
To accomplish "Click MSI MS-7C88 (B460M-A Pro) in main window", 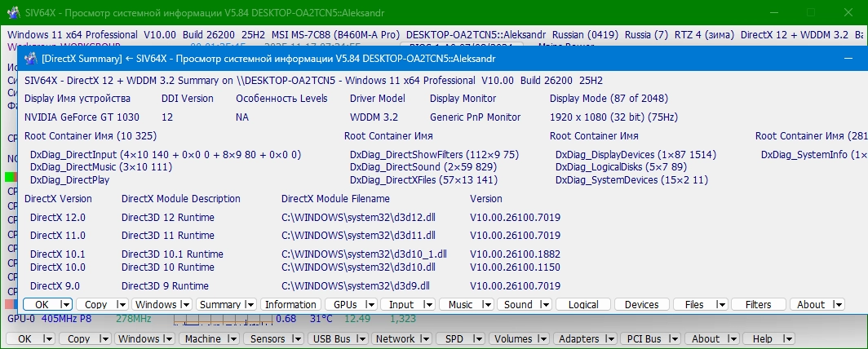I will (335, 35).
